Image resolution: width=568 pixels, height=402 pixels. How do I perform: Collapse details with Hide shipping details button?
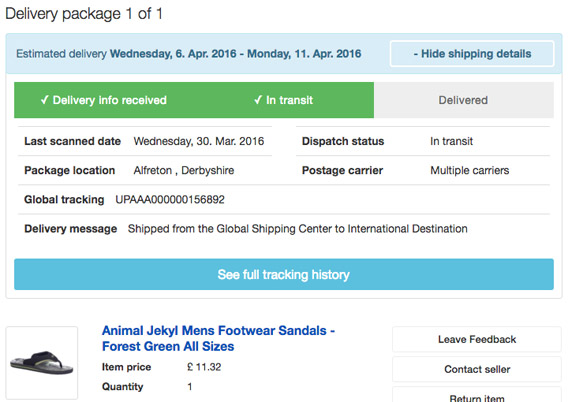[x=472, y=54]
